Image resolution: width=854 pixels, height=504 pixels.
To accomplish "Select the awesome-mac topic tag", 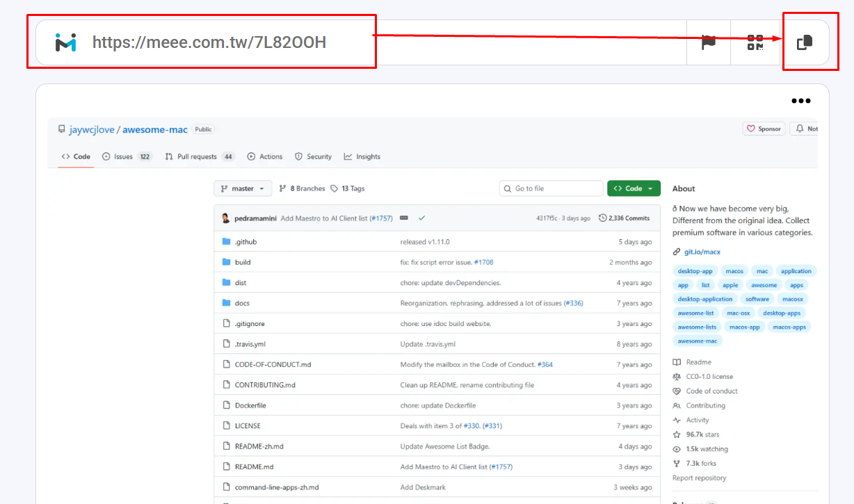I will click(x=698, y=341).
